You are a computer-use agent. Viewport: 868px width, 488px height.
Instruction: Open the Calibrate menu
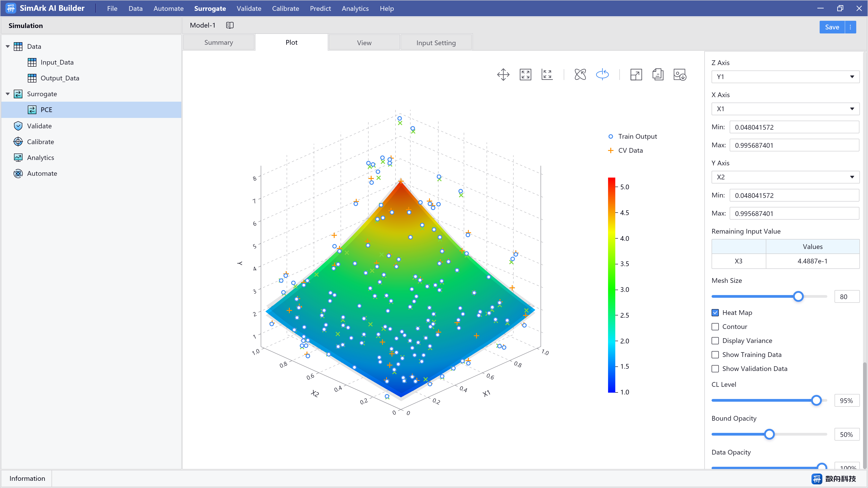[285, 8]
